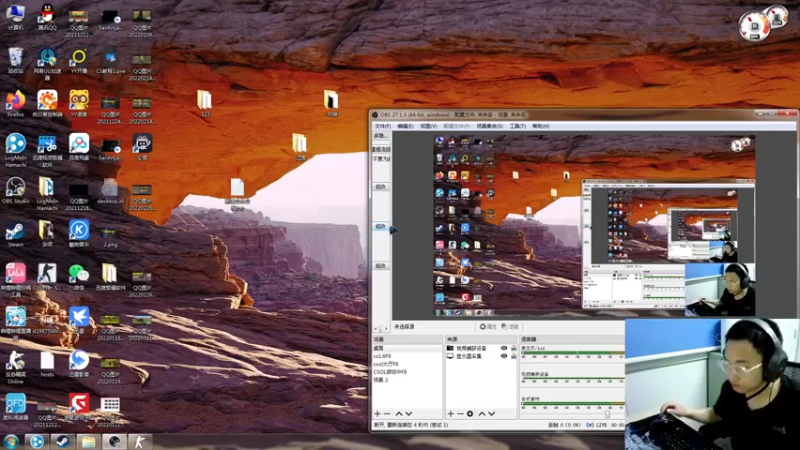
Task: Open the Recycle Bin desktop icon
Action: [x=15, y=60]
